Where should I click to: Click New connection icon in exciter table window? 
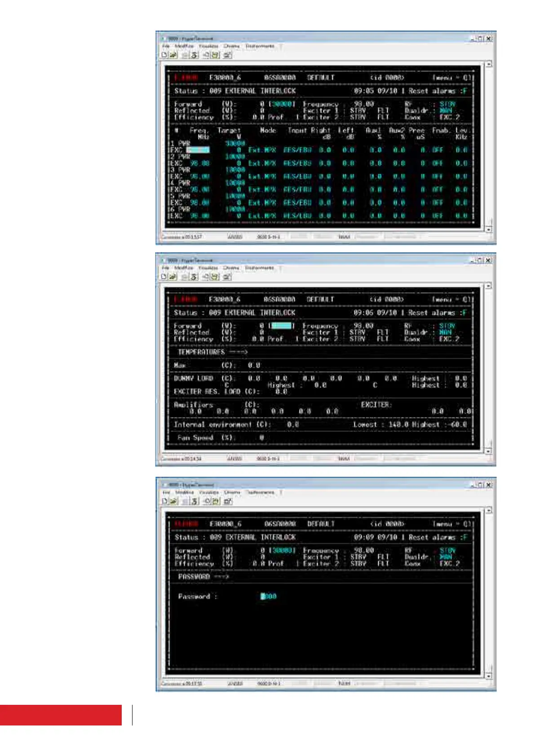tap(164, 55)
